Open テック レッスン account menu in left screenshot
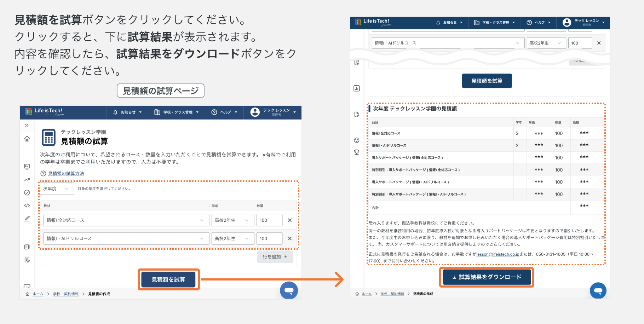Image resolution: width=644 pixels, height=324 pixels. [x=273, y=112]
